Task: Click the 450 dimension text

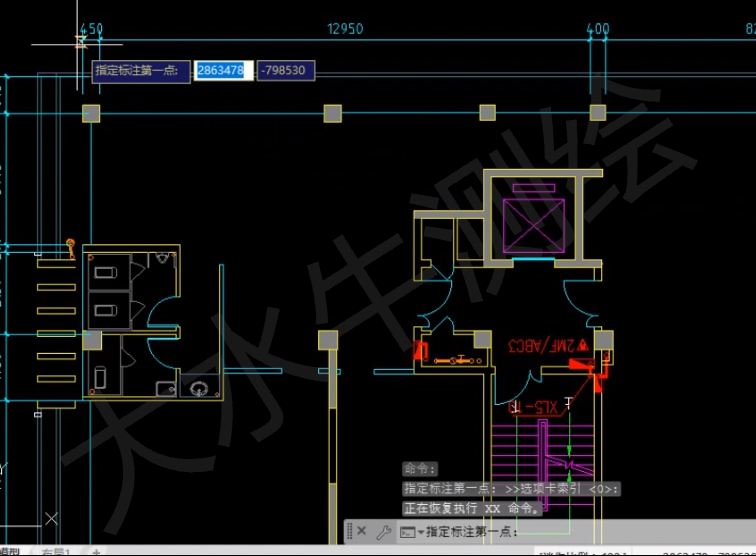Action: coord(90,29)
